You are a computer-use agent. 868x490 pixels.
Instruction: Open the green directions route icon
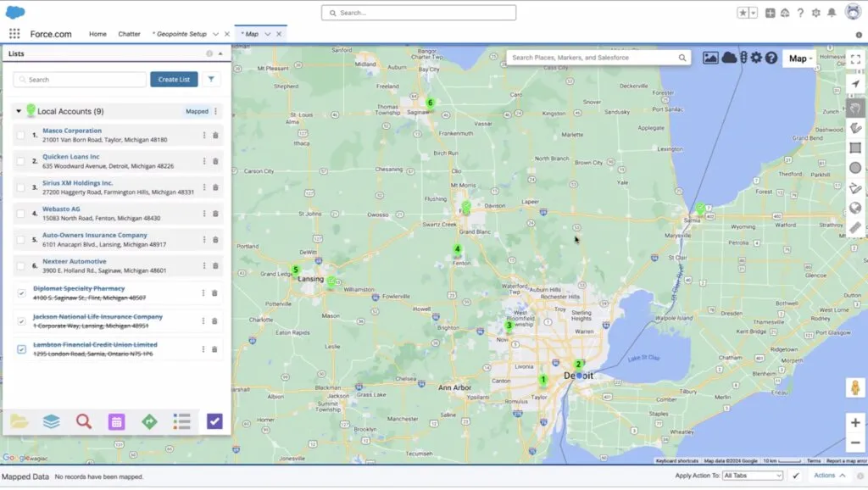click(x=149, y=421)
